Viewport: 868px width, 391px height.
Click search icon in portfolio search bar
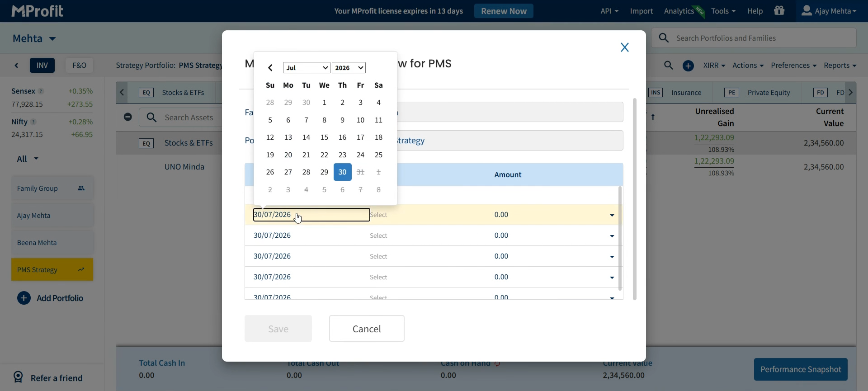click(x=664, y=38)
